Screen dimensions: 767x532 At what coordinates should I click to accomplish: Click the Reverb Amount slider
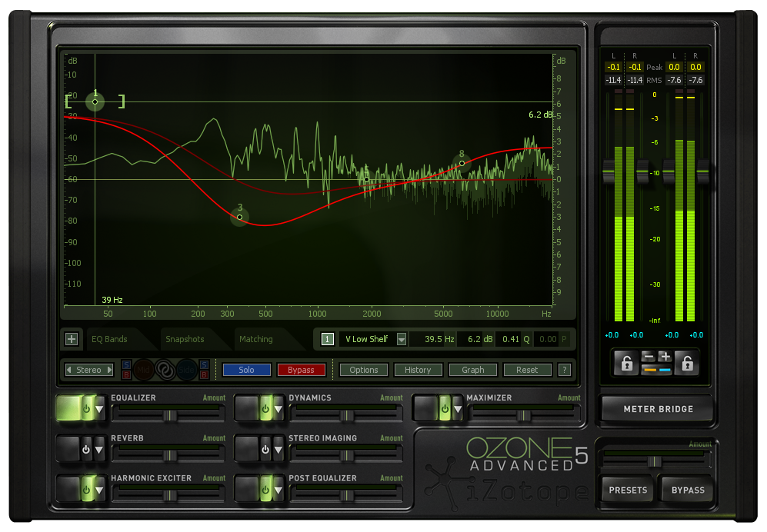click(x=168, y=455)
